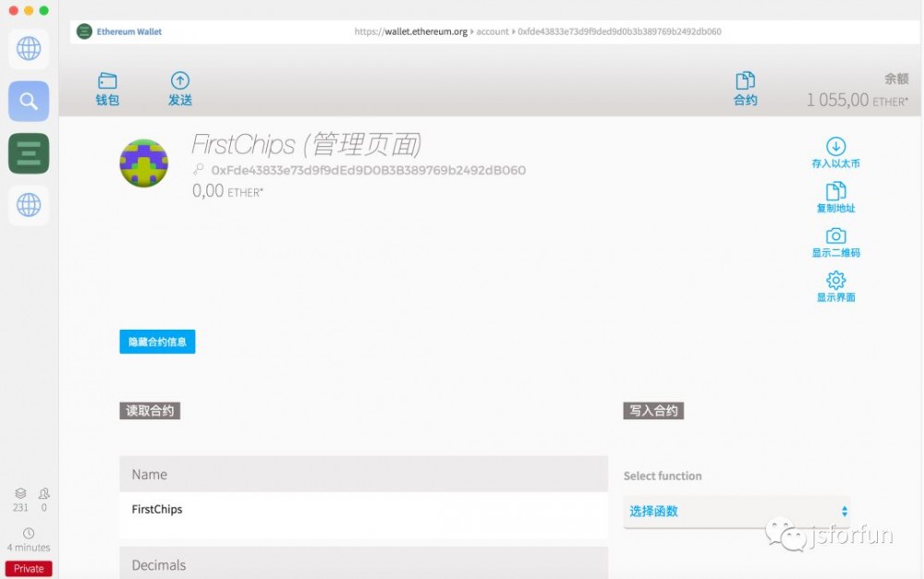Open the top globe icon in the sidebar
The height and width of the screenshot is (579, 924).
(x=28, y=49)
